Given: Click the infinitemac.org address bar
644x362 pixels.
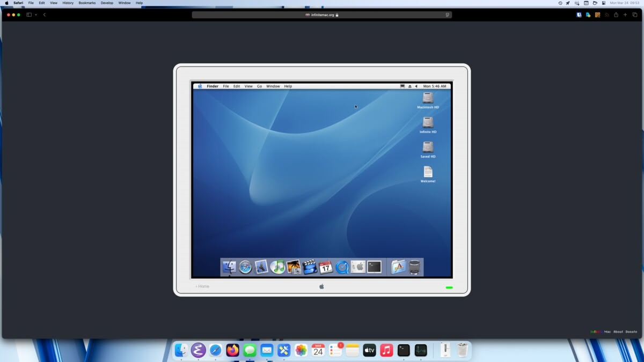Looking at the screenshot, I should coord(322,15).
